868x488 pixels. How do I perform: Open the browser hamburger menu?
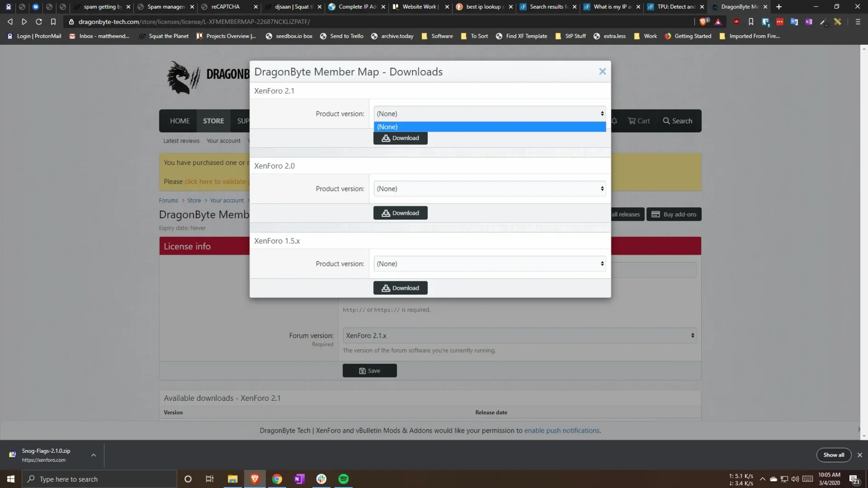coord(858,22)
